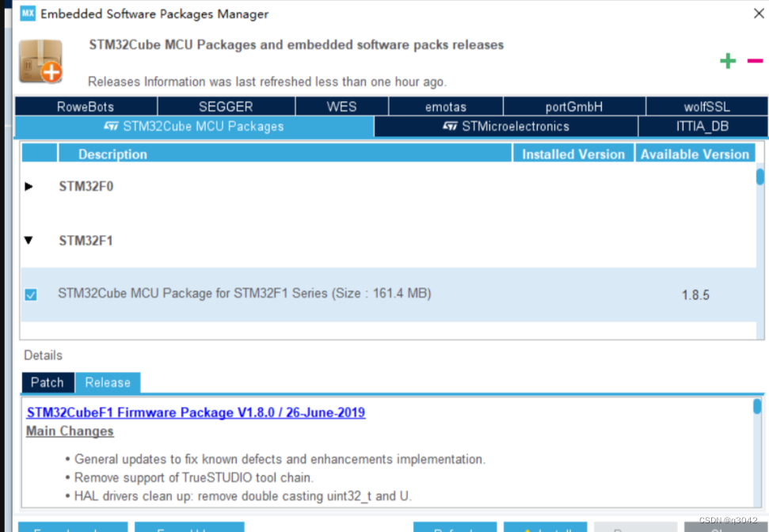Open the STM32CubeF1 Firmware Package V1.8.0 link
Viewport: 769px width, 532px height.
tap(196, 412)
